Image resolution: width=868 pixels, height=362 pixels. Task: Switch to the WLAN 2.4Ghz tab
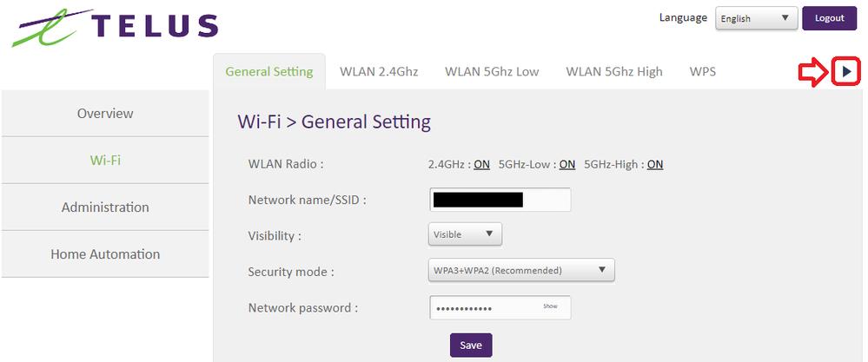(x=379, y=72)
